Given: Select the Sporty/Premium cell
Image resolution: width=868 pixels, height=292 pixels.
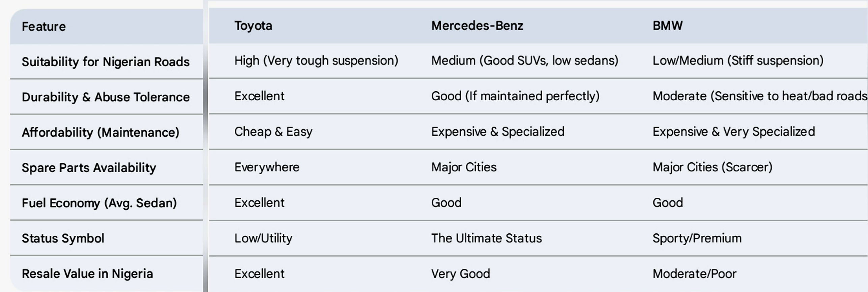Looking at the screenshot, I should pyautogui.click(x=697, y=238).
